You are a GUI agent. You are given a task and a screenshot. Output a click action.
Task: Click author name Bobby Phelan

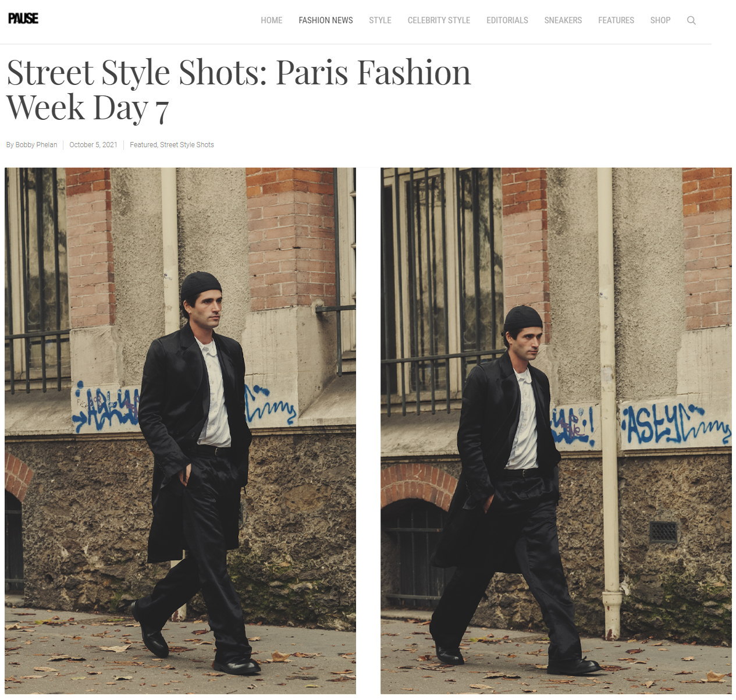36,145
